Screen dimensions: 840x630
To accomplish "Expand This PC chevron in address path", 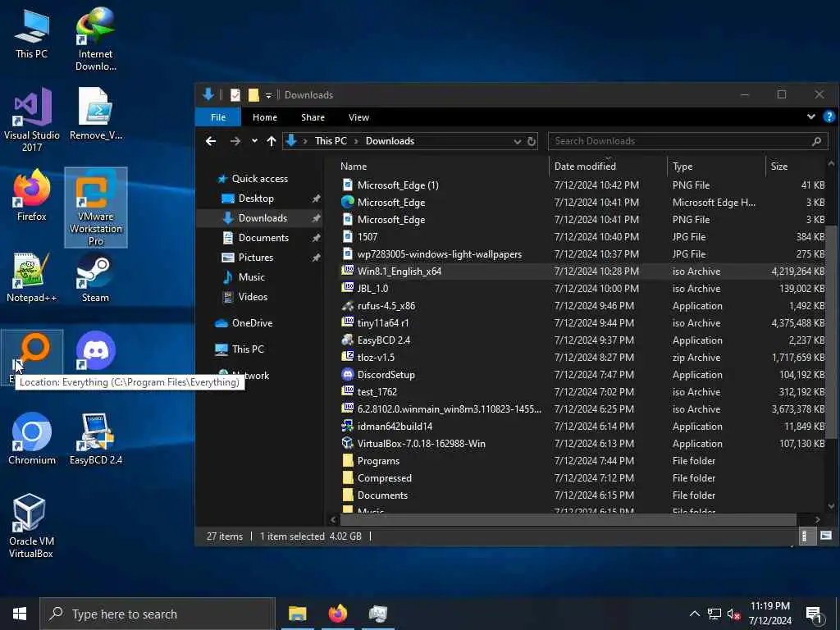I will coord(356,141).
